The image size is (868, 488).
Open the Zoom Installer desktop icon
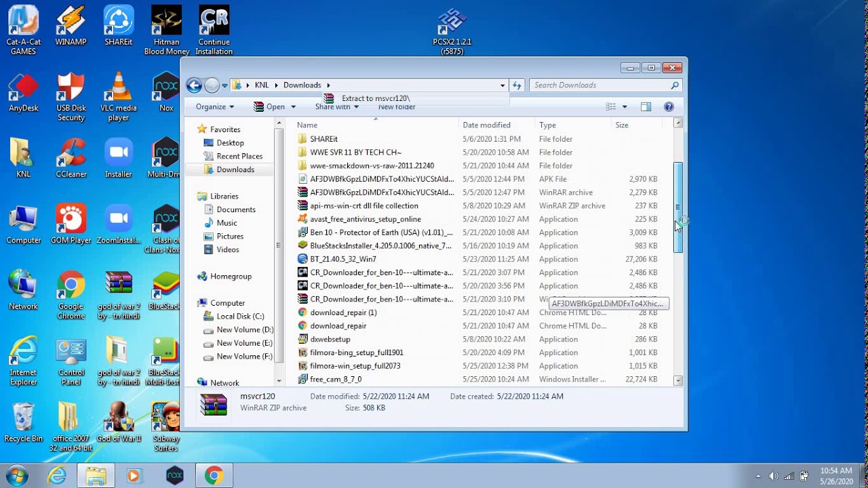click(x=119, y=224)
